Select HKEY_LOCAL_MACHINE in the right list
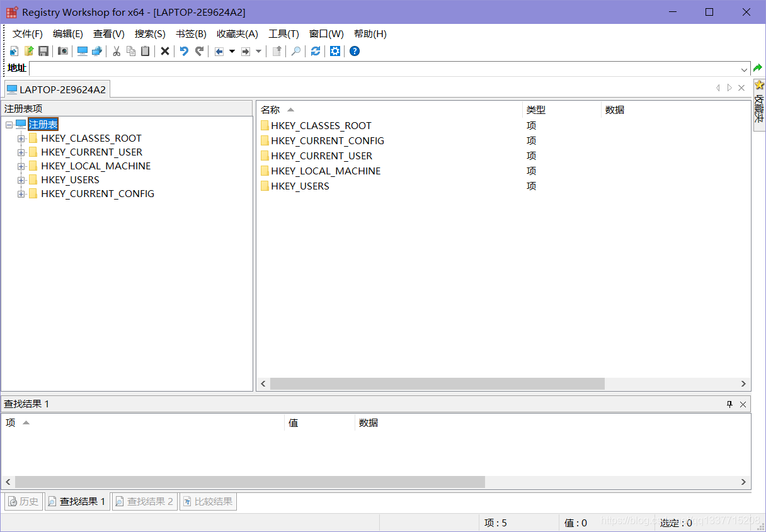The image size is (766, 532). pyautogui.click(x=326, y=171)
